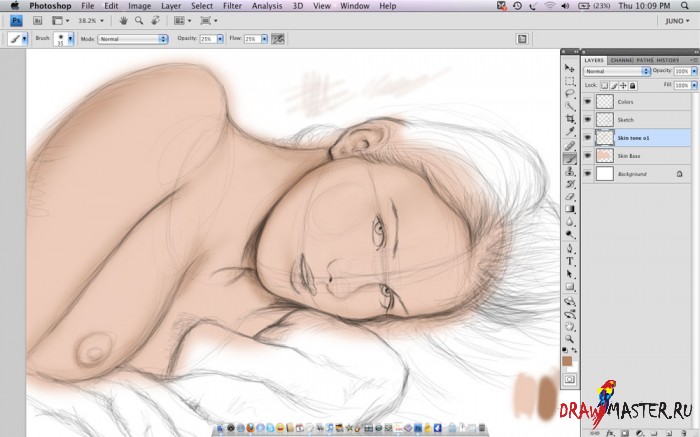Select the Path Selection tool

pos(570,274)
